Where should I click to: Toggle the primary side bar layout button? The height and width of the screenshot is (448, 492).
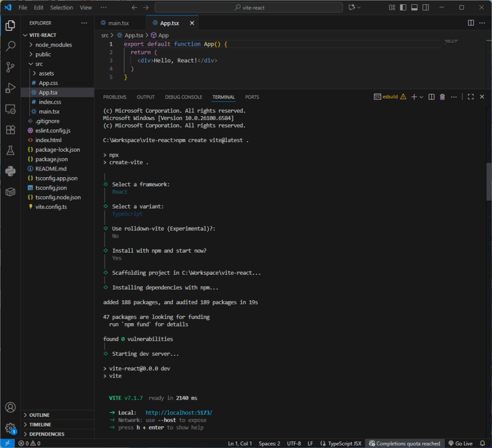coord(403,8)
